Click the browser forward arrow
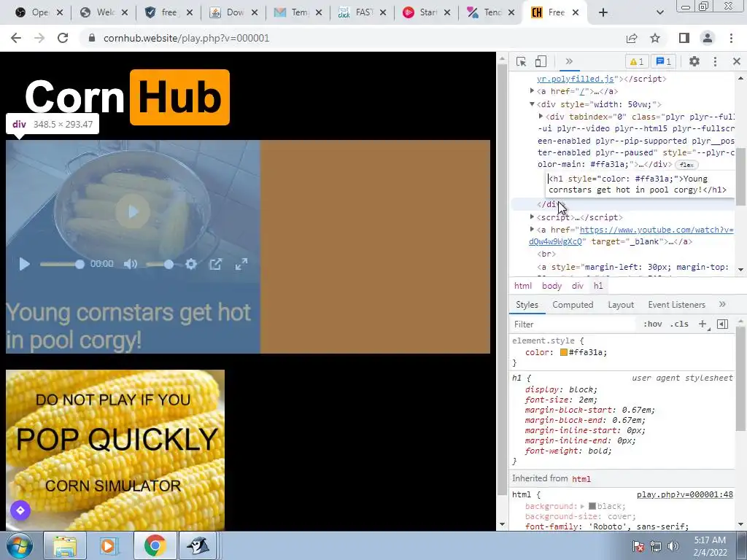Image resolution: width=747 pixels, height=560 pixels. pos(39,38)
